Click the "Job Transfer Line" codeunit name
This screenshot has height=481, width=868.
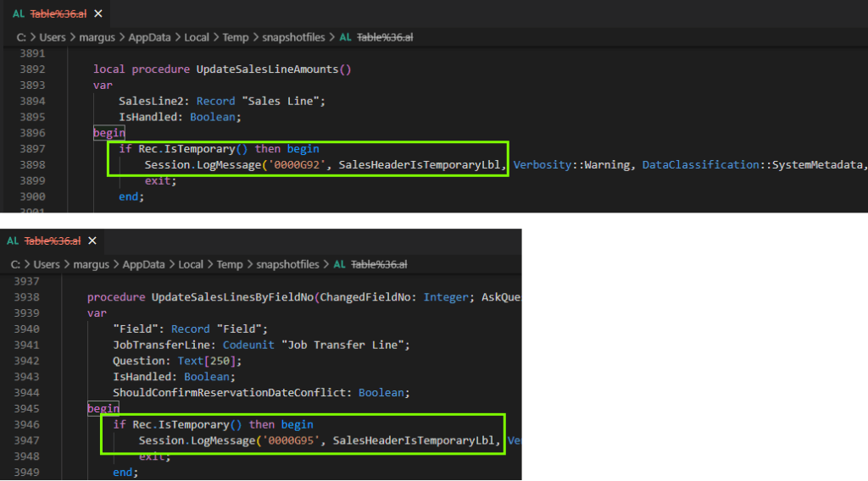(x=359, y=345)
